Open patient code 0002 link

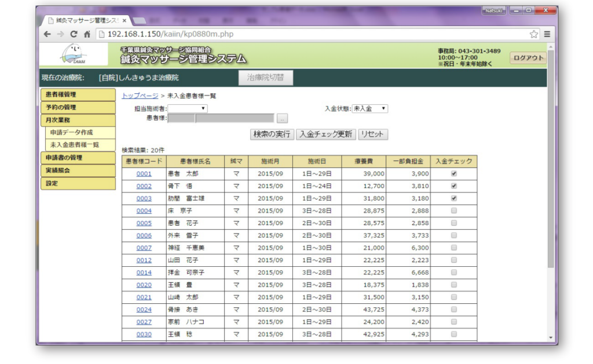(x=144, y=186)
